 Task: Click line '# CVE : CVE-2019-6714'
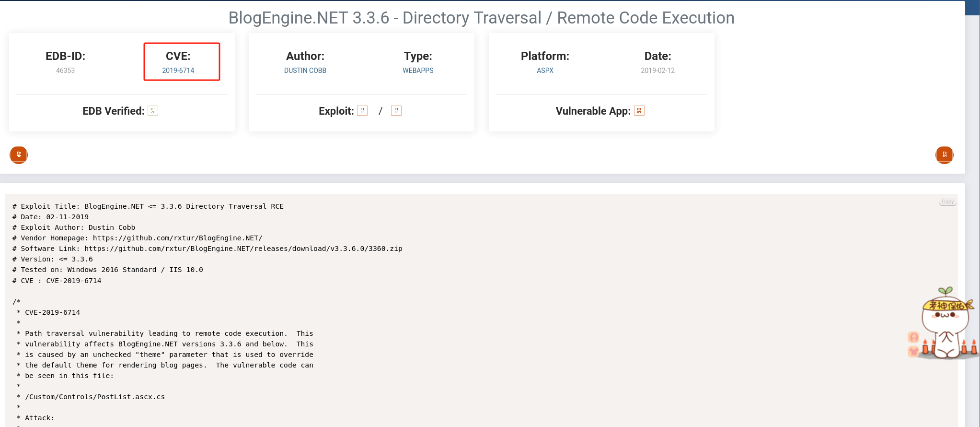57,281
